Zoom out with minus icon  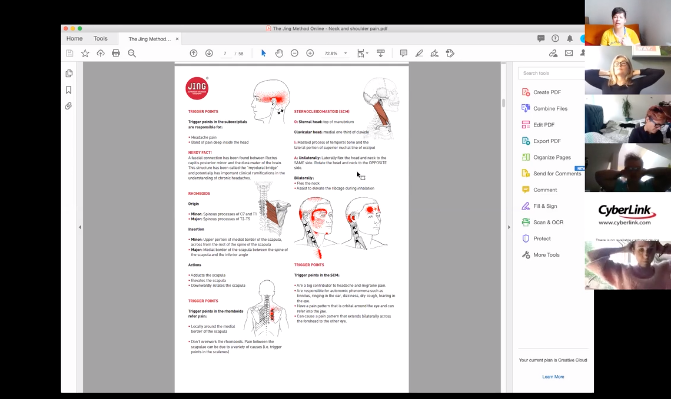[x=294, y=53]
